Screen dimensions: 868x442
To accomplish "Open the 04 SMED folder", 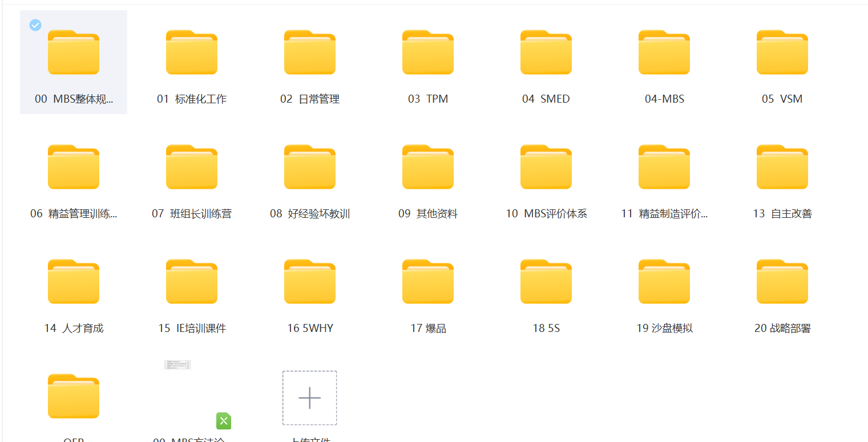I will coord(546,52).
